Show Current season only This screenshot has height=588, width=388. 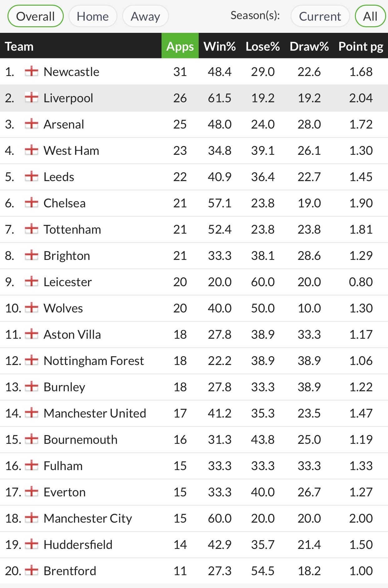pos(320,16)
